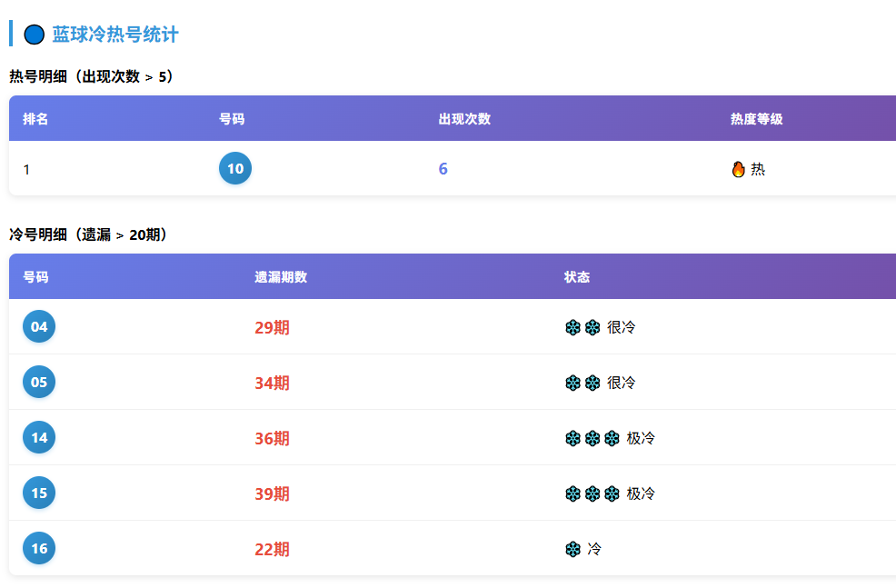Viewport: 896px width, 588px height.
Task: Click the blue circle icon beside the title
Action: click(x=35, y=35)
